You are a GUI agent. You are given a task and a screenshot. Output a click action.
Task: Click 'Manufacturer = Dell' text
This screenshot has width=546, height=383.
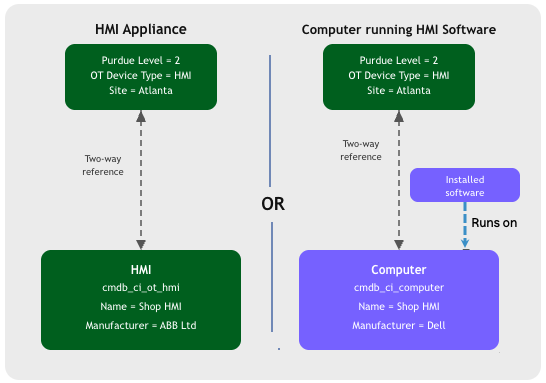click(399, 325)
